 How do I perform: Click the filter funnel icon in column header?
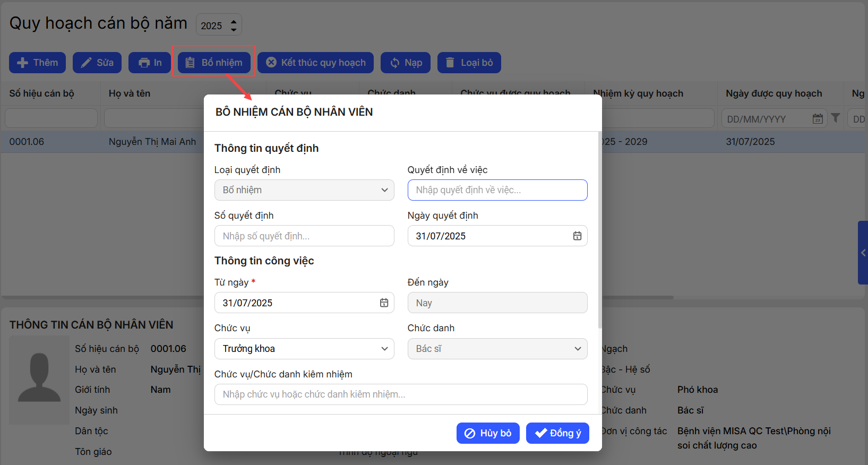coord(836,118)
